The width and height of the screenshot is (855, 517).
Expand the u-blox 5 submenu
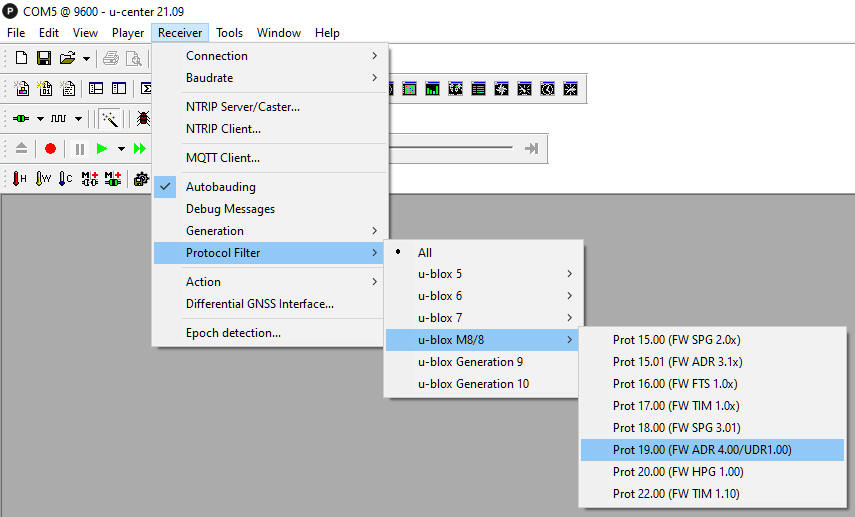click(x=484, y=274)
